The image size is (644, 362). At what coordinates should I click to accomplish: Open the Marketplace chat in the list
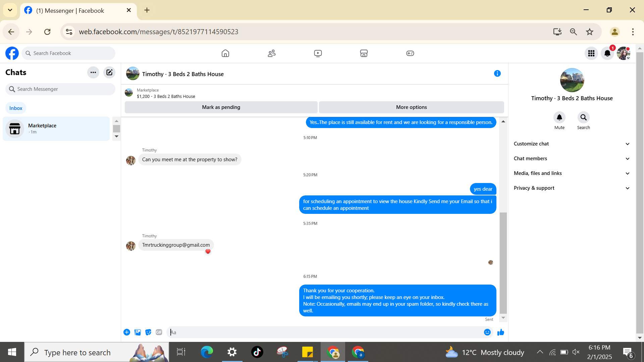coord(56,129)
